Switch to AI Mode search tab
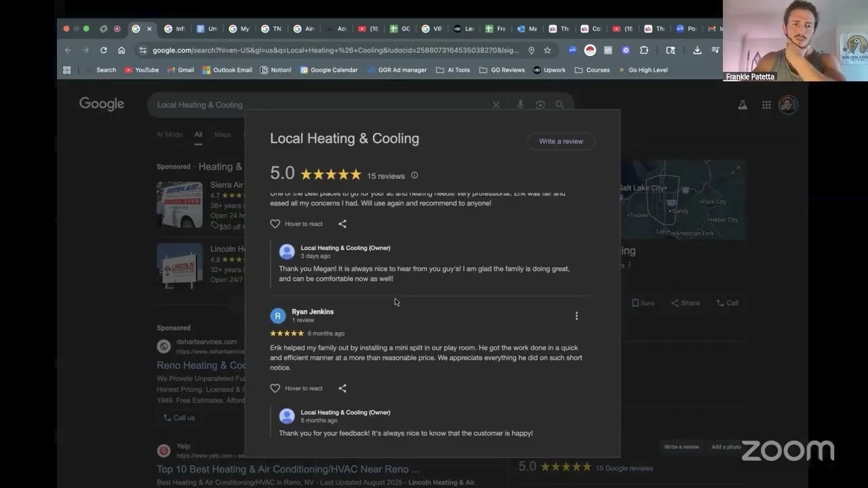 (170, 134)
